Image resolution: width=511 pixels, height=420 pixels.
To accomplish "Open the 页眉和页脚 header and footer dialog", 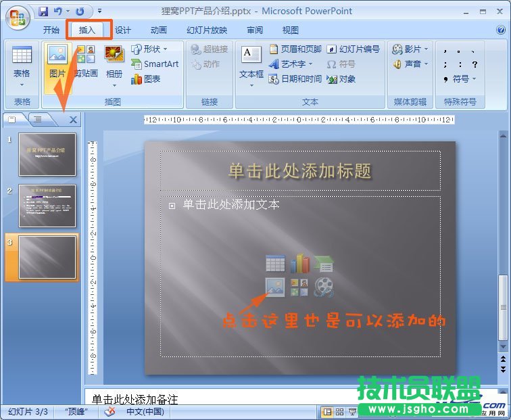I will point(295,49).
